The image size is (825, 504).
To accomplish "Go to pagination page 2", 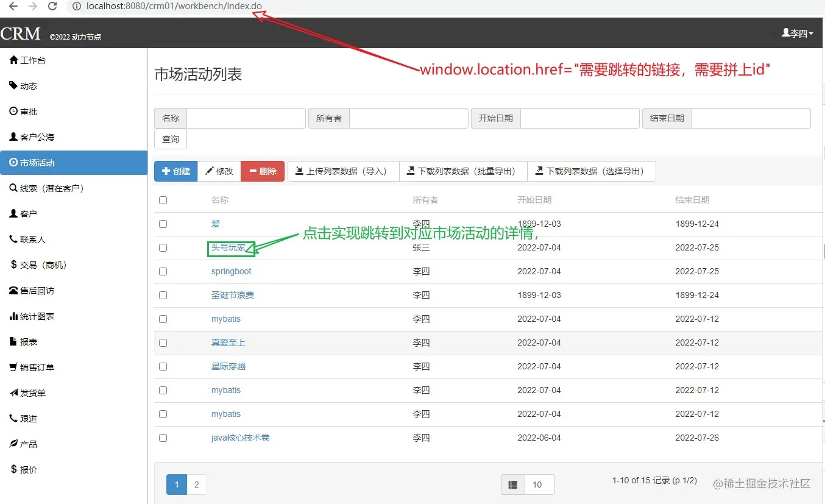I will [x=196, y=484].
